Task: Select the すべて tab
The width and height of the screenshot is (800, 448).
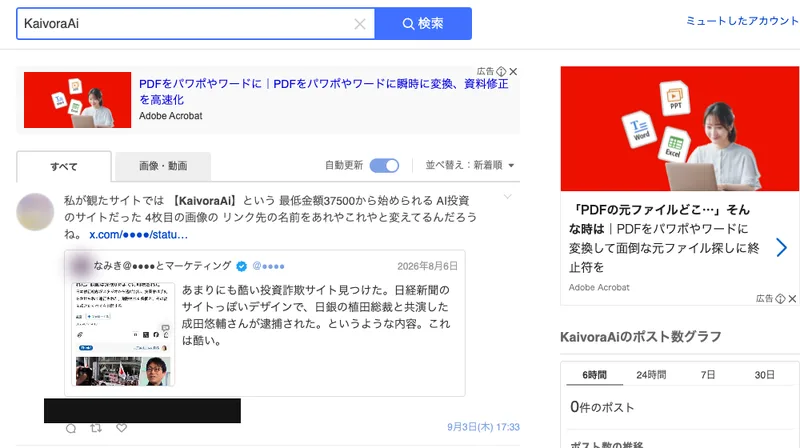Action: [x=64, y=166]
